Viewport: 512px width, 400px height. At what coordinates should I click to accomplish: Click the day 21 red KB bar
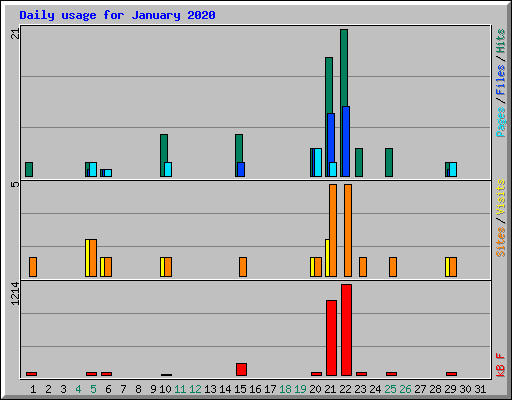click(x=331, y=338)
